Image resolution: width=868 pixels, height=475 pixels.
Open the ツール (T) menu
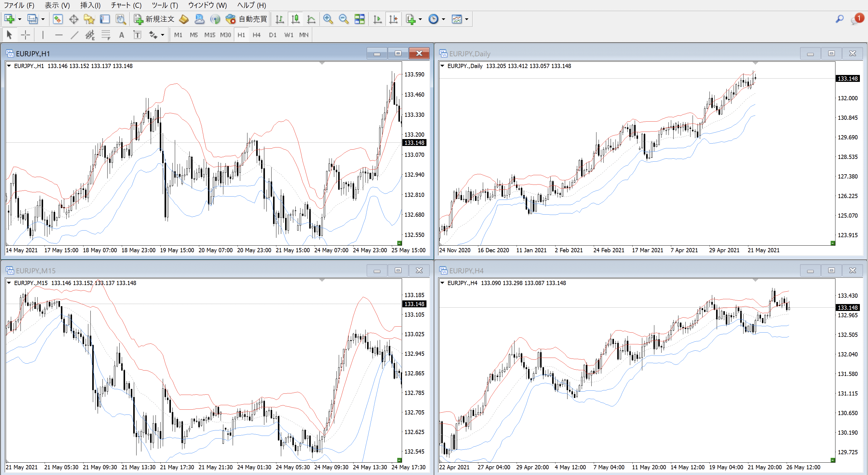(x=165, y=5)
